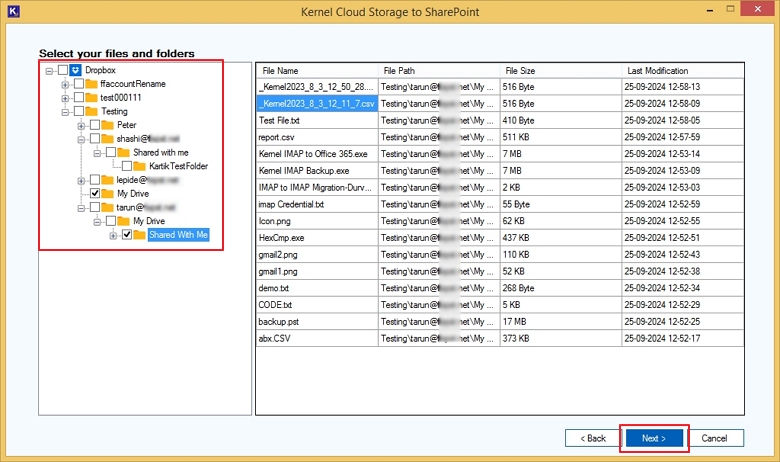Click the lepide@ account folder icon
This screenshot has width=780, height=462.
[107, 180]
